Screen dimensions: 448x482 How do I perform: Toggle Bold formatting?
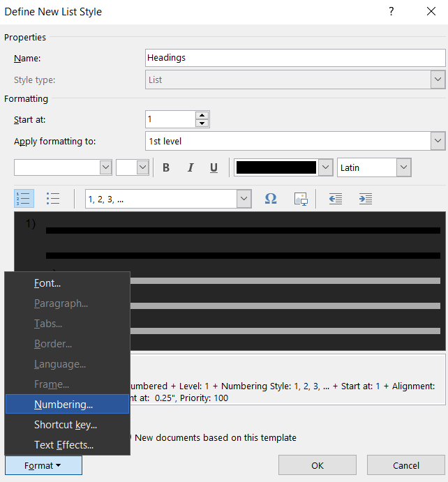(166, 167)
